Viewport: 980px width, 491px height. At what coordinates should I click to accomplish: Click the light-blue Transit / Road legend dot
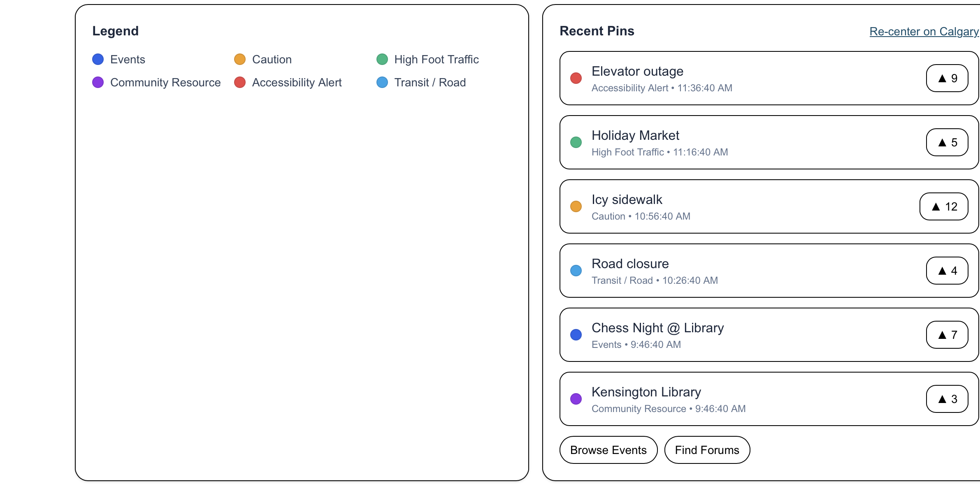(382, 82)
